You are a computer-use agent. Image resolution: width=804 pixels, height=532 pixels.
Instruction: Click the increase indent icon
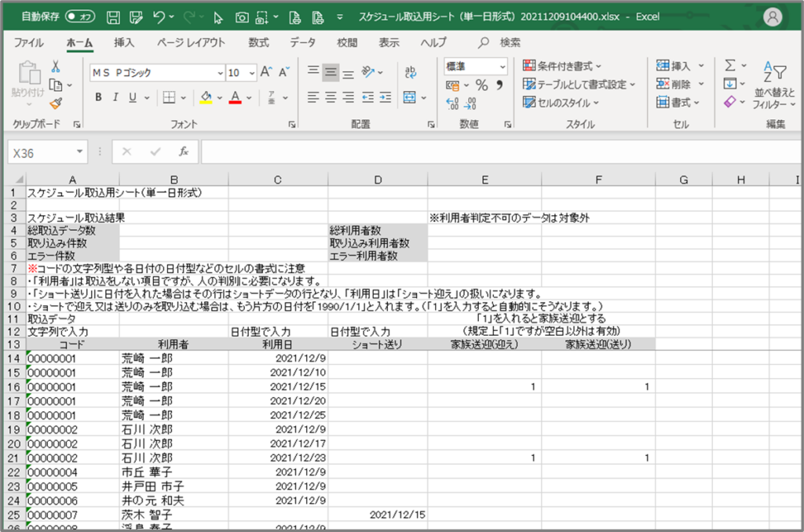(386, 97)
